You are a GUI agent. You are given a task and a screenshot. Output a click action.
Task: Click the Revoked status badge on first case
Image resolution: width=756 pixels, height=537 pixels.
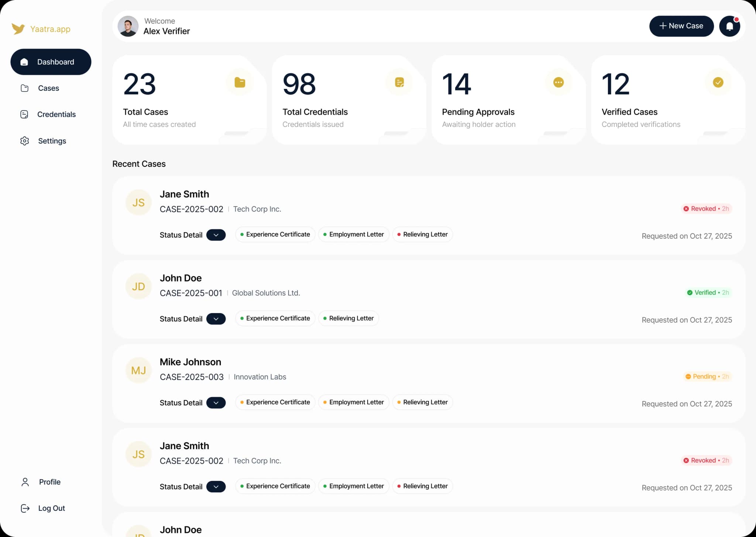point(706,209)
